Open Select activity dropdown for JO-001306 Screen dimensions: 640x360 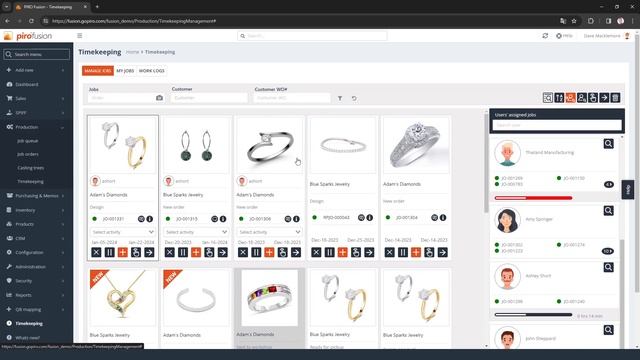tap(269, 232)
